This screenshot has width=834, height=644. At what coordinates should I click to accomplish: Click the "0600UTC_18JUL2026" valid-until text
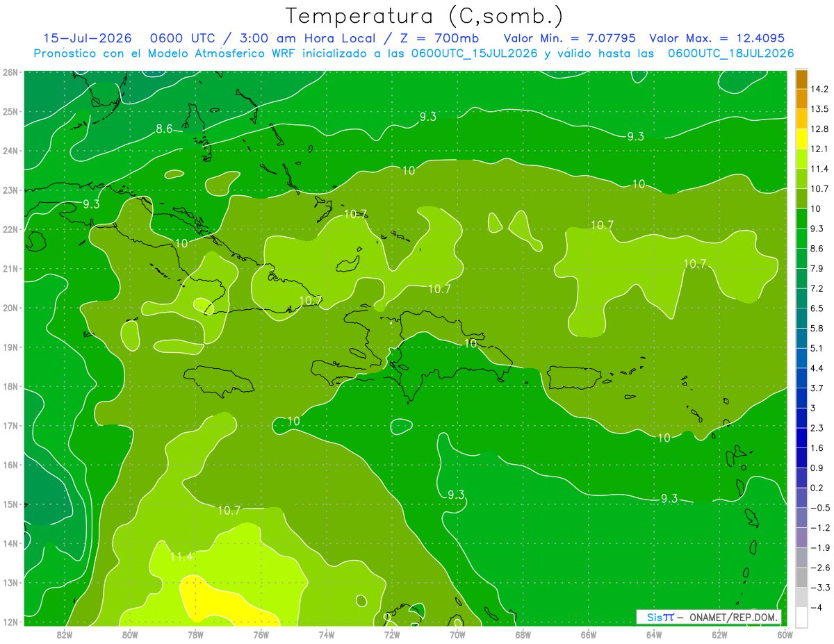(x=730, y=53)
